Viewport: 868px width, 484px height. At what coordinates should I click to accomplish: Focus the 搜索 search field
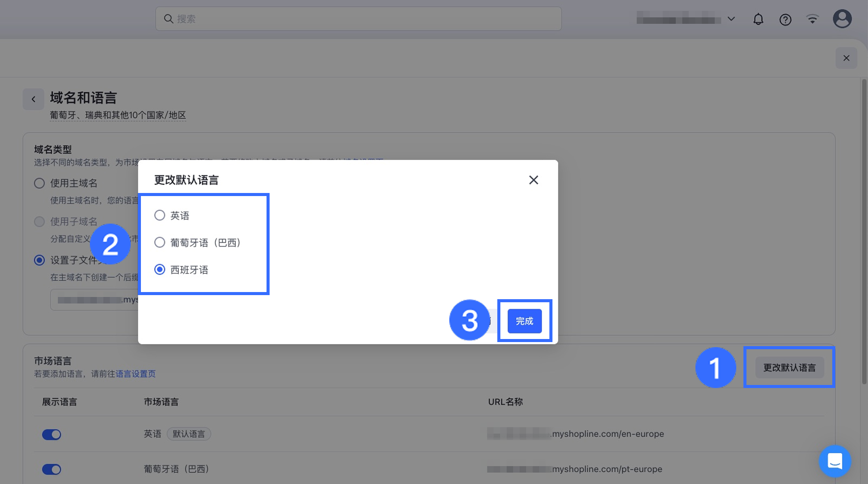coord(358,19)
